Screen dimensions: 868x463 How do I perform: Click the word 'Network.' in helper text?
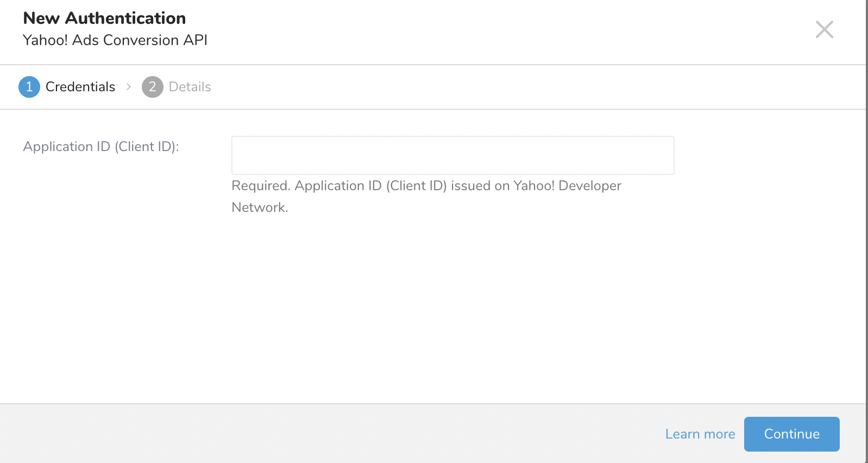point(260,208)
